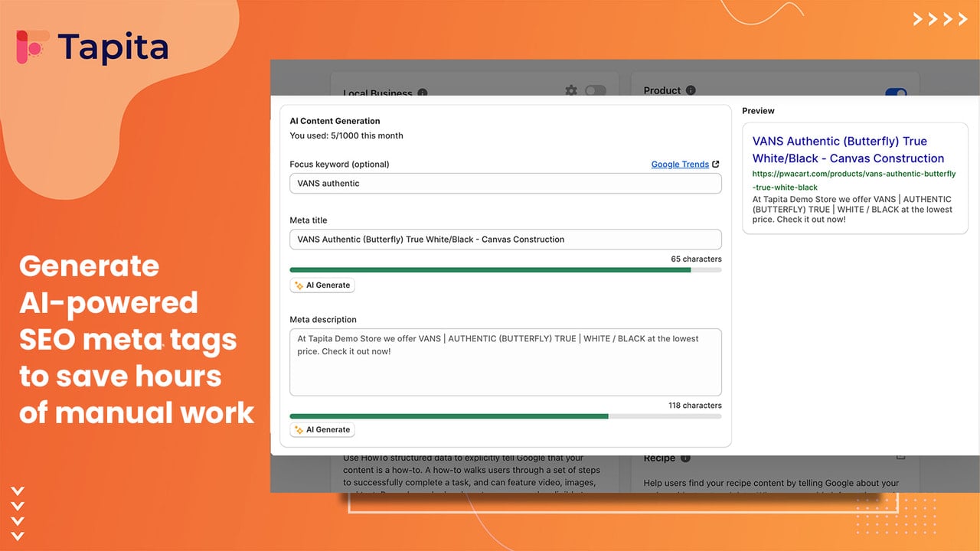Focus the Focus keyword input field
The image size is (980, 551).
(505, 184)
